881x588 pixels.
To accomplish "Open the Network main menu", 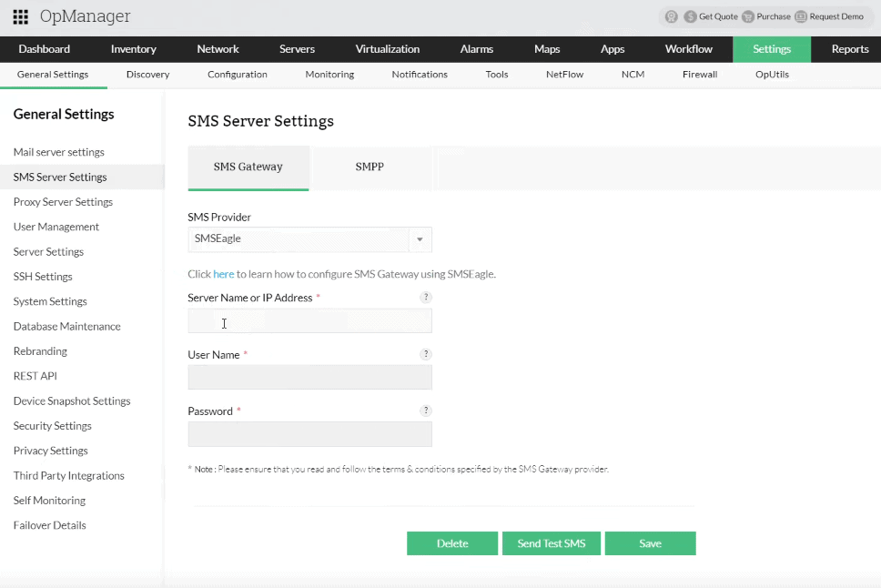I will (218, 49).
